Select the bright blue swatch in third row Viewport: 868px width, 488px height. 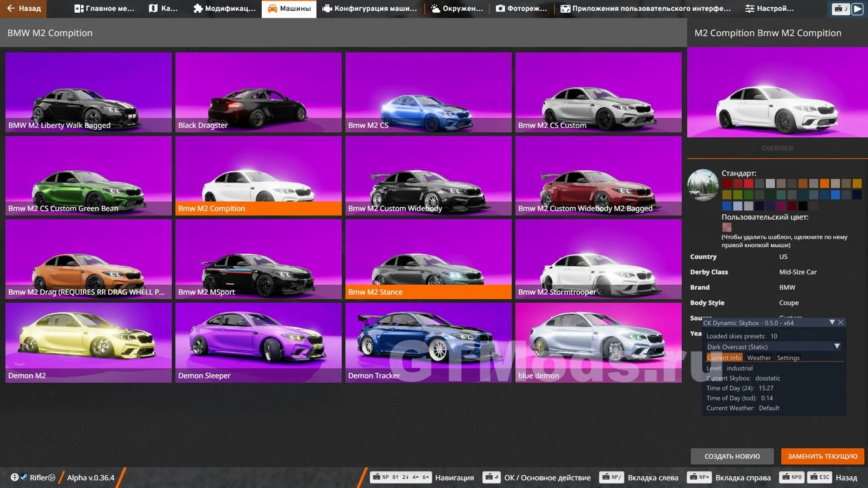[x=726, y=206]
